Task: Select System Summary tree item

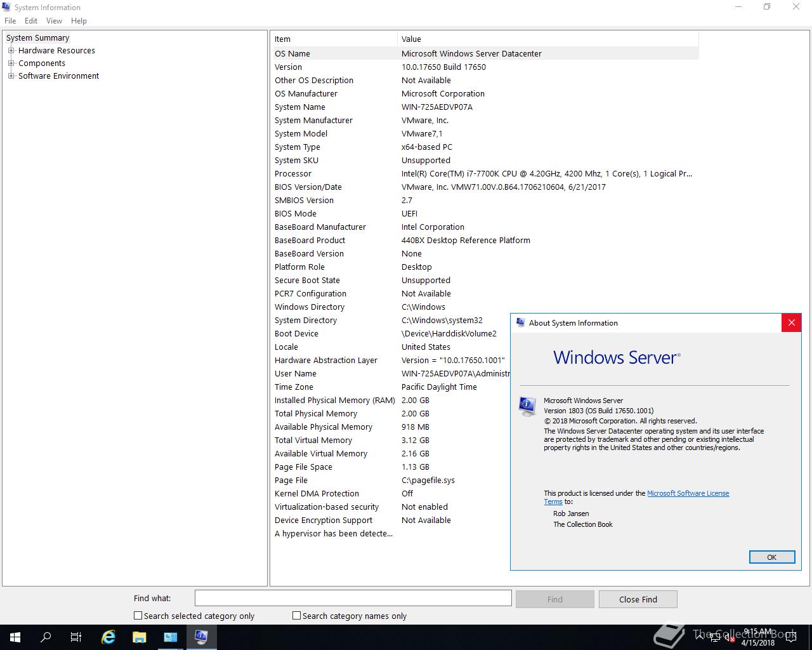Action: [x=37, y=38]
